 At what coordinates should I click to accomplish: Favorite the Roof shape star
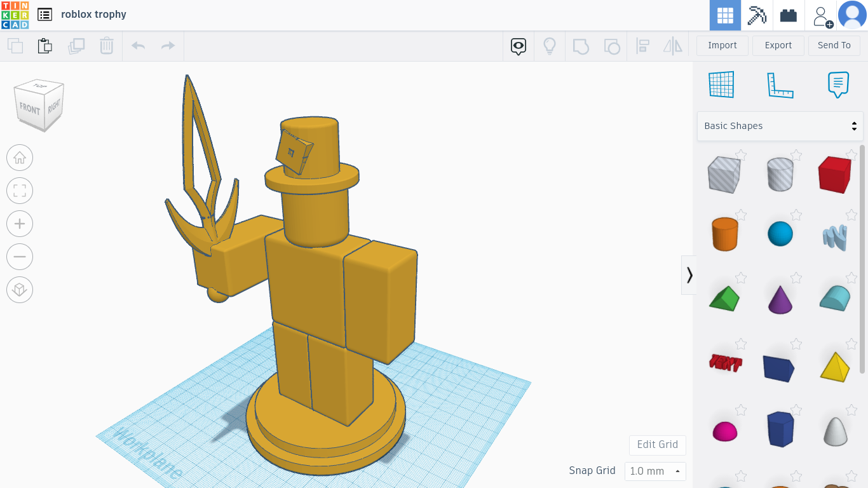coord(741,278)
